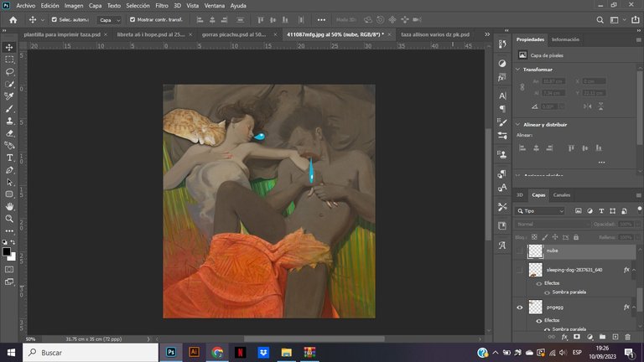Open the Archivo menu
Viewport: 644px width, 362px height.
coord(26,6)
